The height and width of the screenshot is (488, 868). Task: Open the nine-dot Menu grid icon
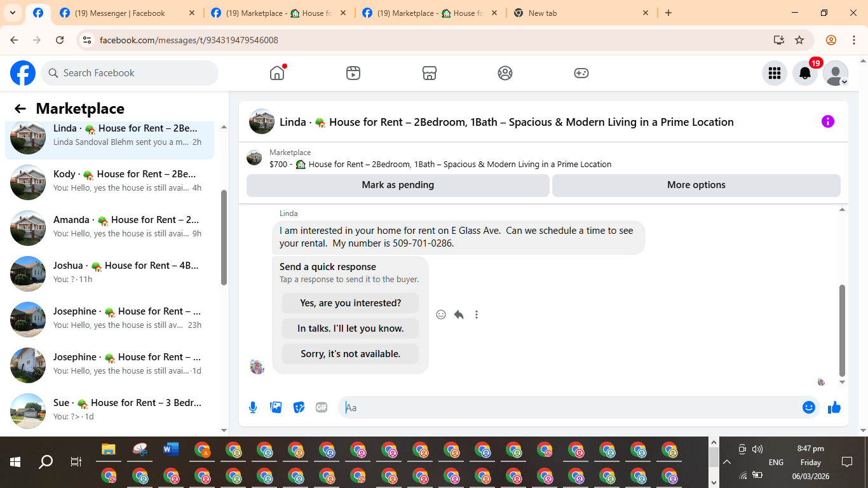point(774,73)
